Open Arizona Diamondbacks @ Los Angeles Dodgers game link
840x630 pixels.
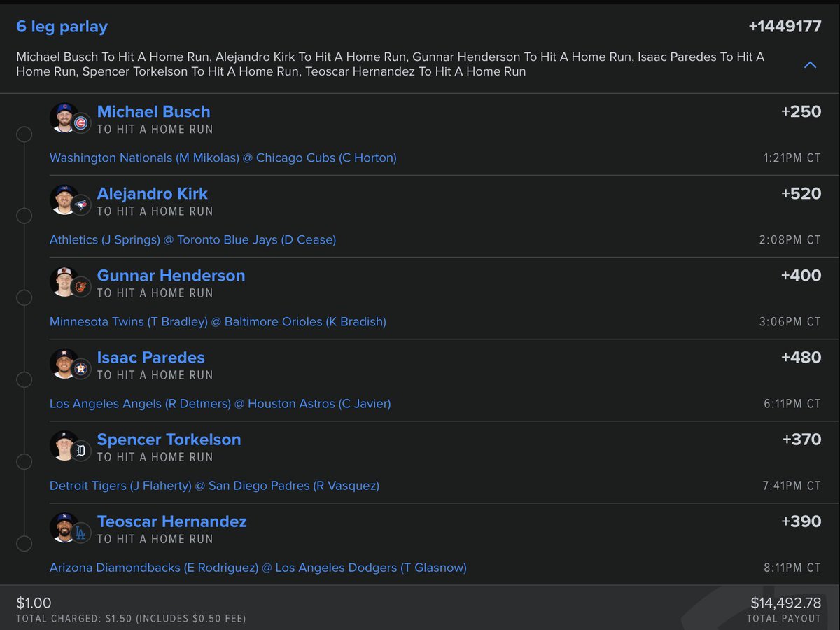click(x=258, y=568)
